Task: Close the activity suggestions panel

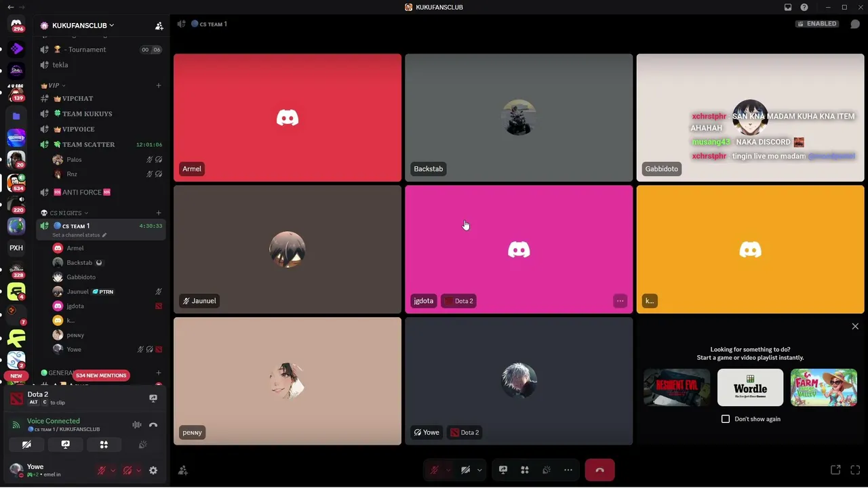Action: pos(855,327)
